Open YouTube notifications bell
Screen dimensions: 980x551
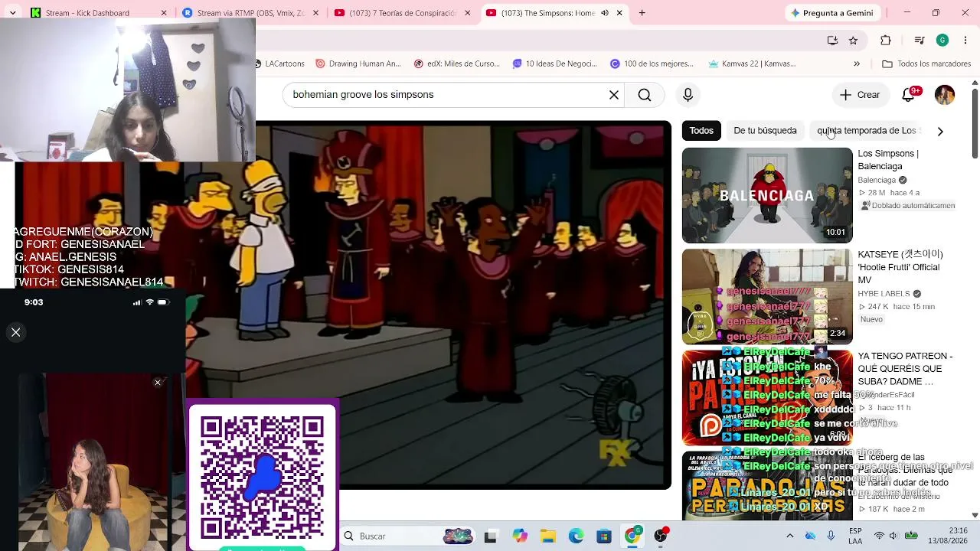point(909,95)
